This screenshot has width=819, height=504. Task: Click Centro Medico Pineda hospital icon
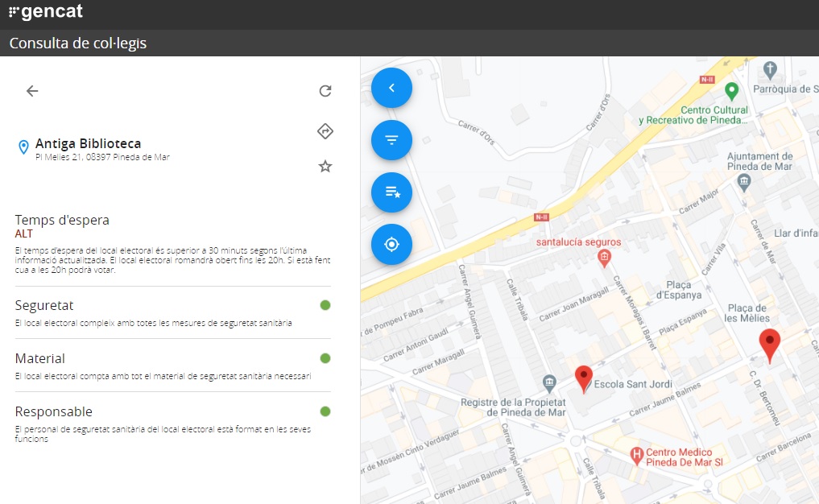coord(636,456)
